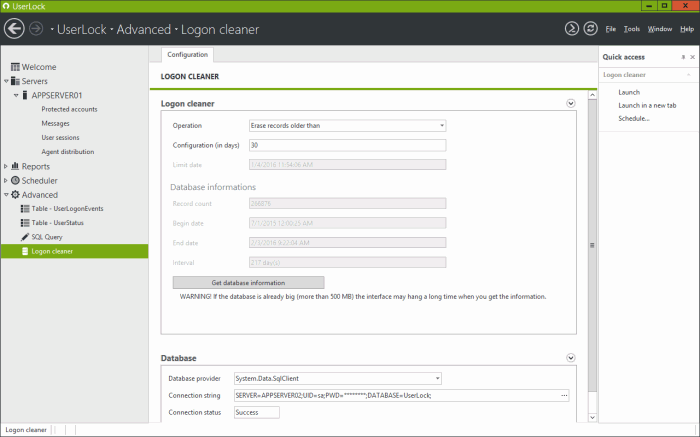Click the scrollbar up arrow
Screen dimensions: 700x437
592,95
